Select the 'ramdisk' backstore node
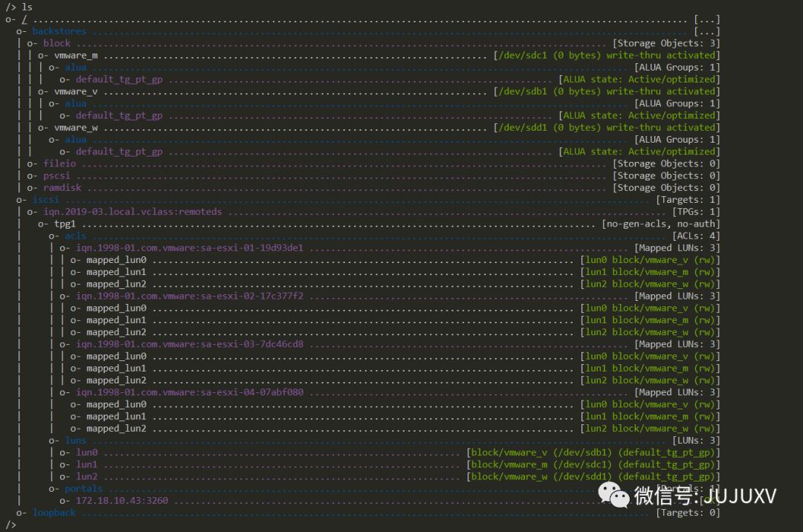Viewport: 803px width, 532px height. click(x=62, y=188)
